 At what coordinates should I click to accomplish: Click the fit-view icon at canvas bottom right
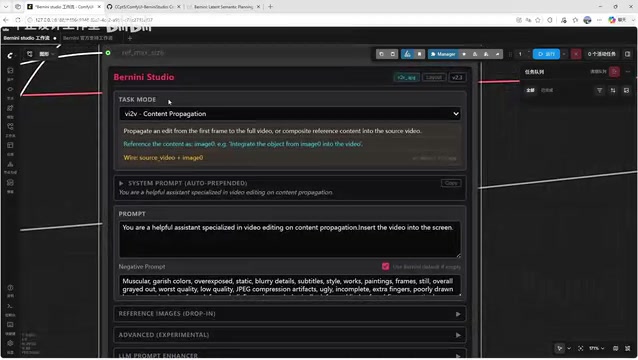(580, 348)
